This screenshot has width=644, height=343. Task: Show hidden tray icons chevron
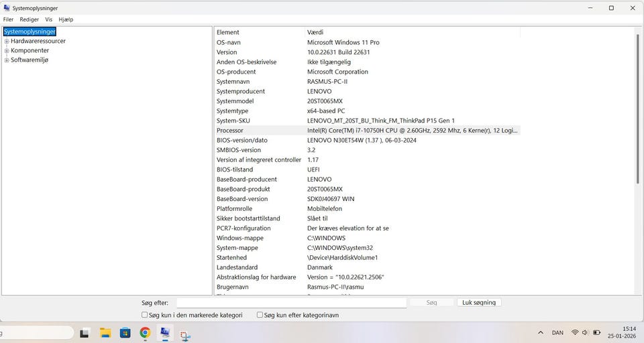tap(541, 333)
